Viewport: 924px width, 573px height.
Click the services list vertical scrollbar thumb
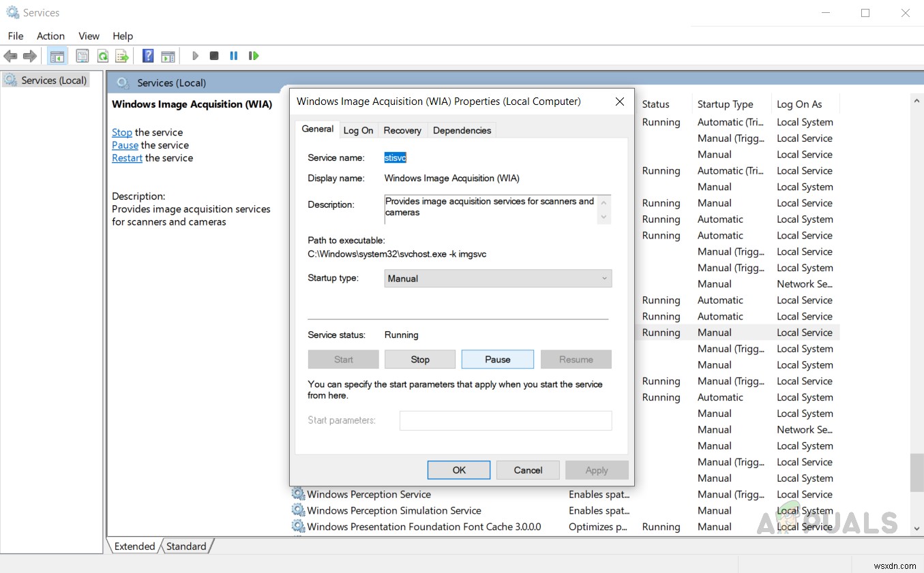point(916,471)
